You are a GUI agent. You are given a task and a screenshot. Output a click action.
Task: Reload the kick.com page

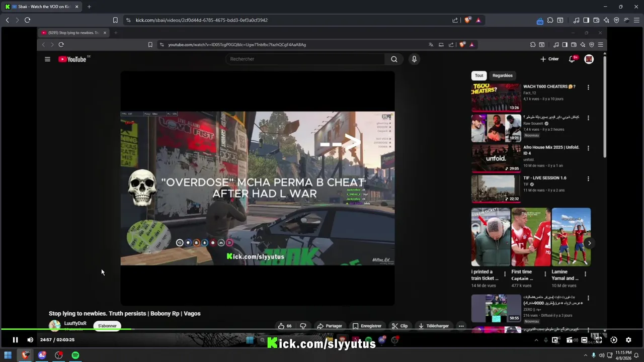[x=27, y=20]
